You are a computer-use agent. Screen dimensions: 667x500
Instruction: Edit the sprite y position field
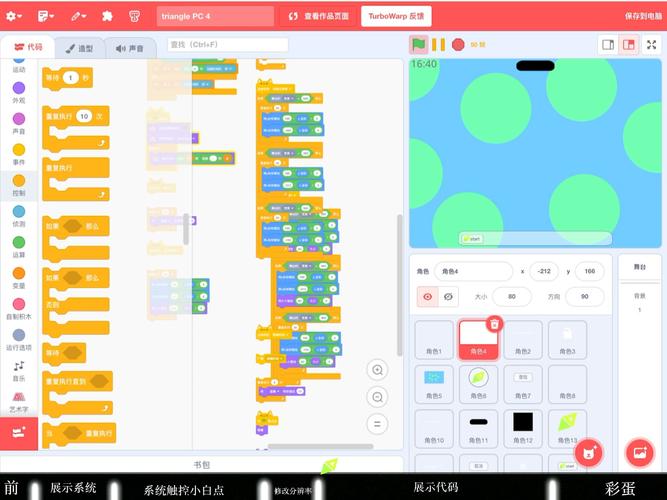(589, 271)
